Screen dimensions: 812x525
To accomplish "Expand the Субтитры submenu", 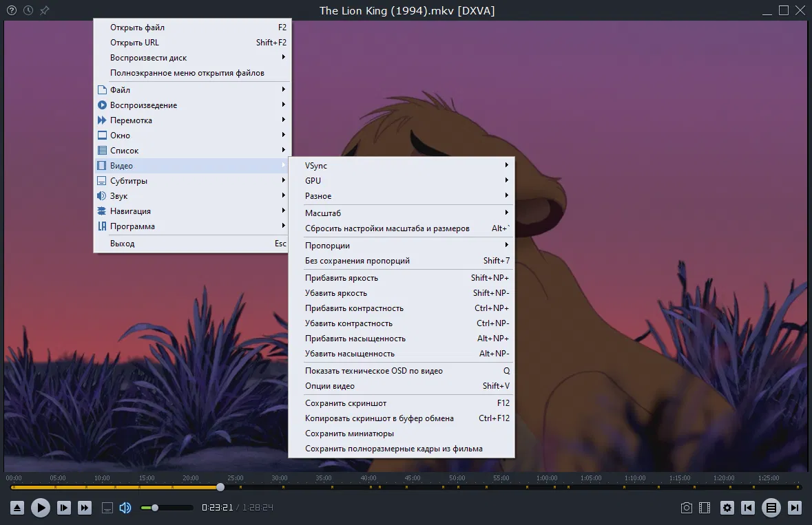I will 192,181.
